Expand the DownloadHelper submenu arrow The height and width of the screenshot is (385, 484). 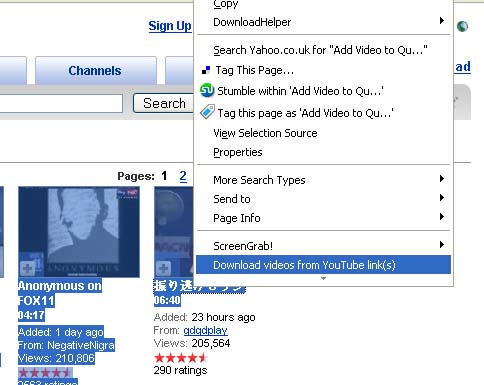(x=442, y=21)
